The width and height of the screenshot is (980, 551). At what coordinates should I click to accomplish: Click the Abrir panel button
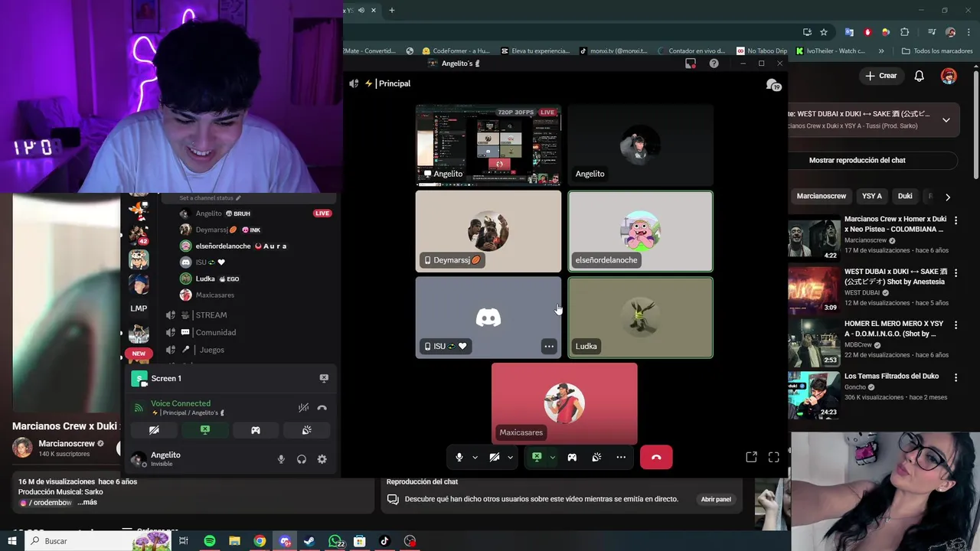coord(716,499)
